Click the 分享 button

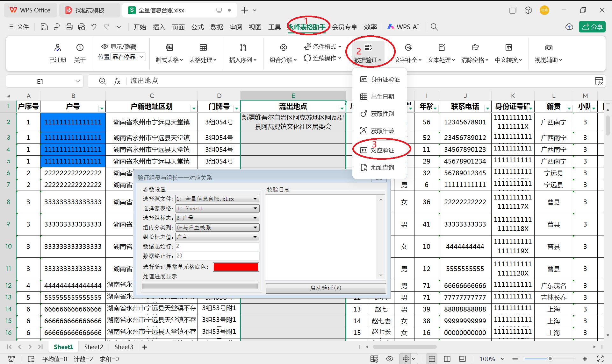click(x=592, y=27)
